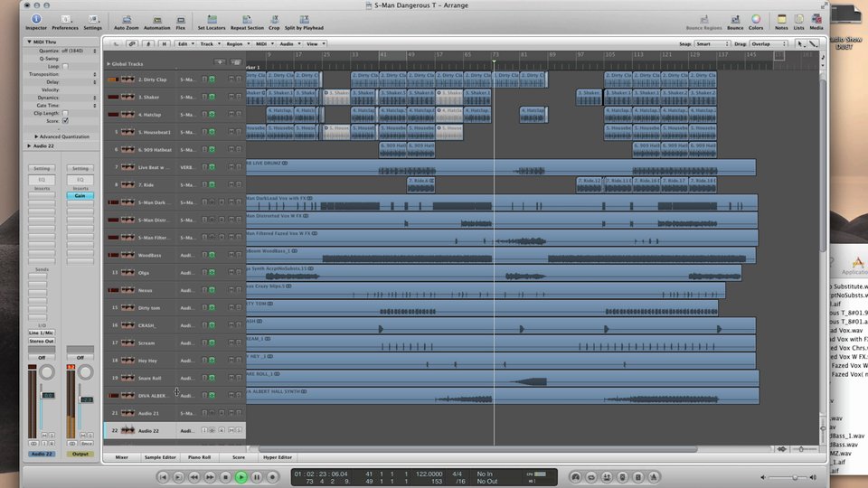Open the Media browser icon
The height and width of the screenshot is (488, 868).
pyautogui.click(x=816, y=21)
